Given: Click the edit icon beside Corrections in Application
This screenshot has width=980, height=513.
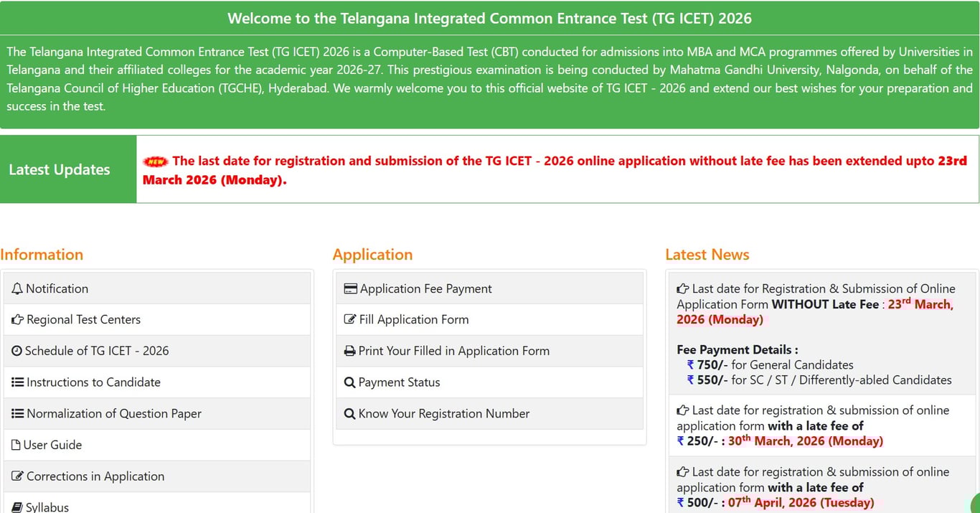Looking at the screenshot, I should tap(17, 476).
